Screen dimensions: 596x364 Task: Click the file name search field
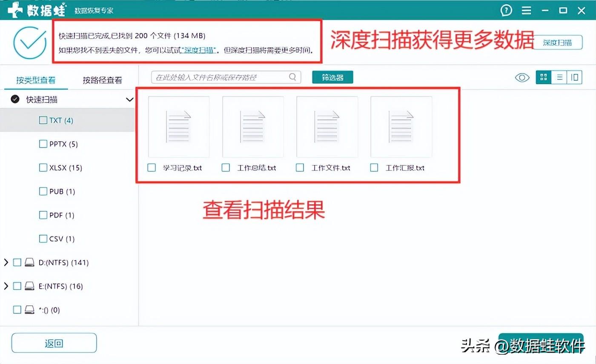click(226, 77)
